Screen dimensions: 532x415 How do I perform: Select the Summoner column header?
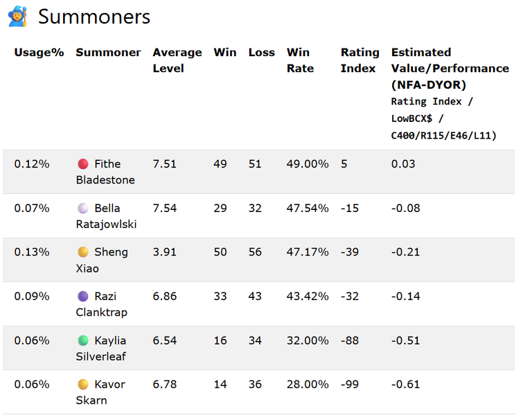click(108, 53)
